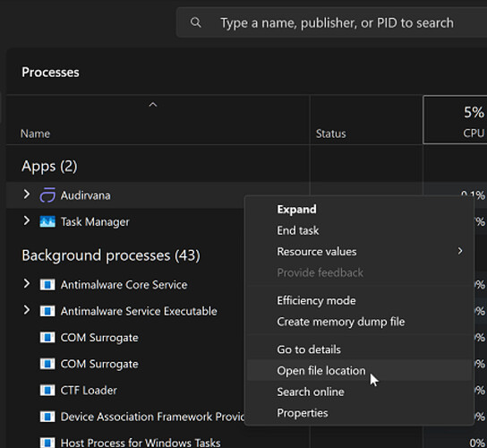
Task: Click the Device Association Framework icon
Action: tap(47, 417)
